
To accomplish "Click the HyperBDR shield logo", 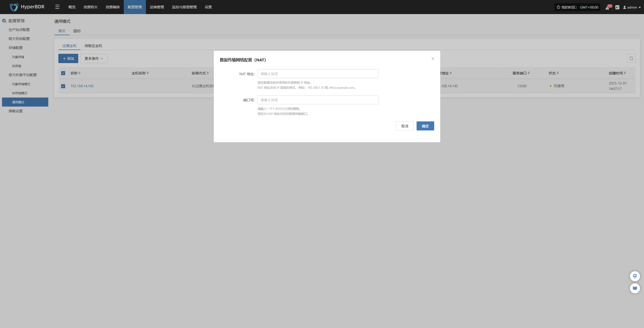I will coord(14,7).
